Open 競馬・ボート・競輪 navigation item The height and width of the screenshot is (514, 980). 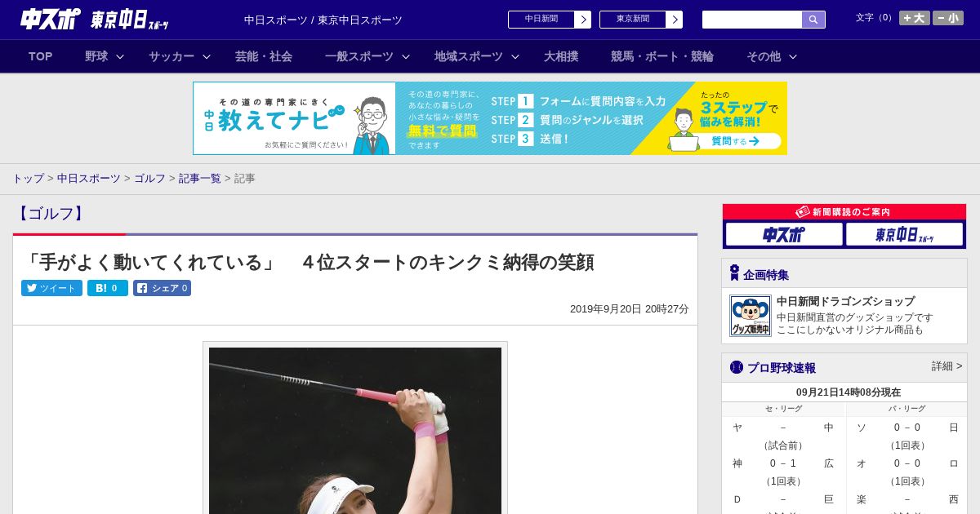tap(662, 56)
